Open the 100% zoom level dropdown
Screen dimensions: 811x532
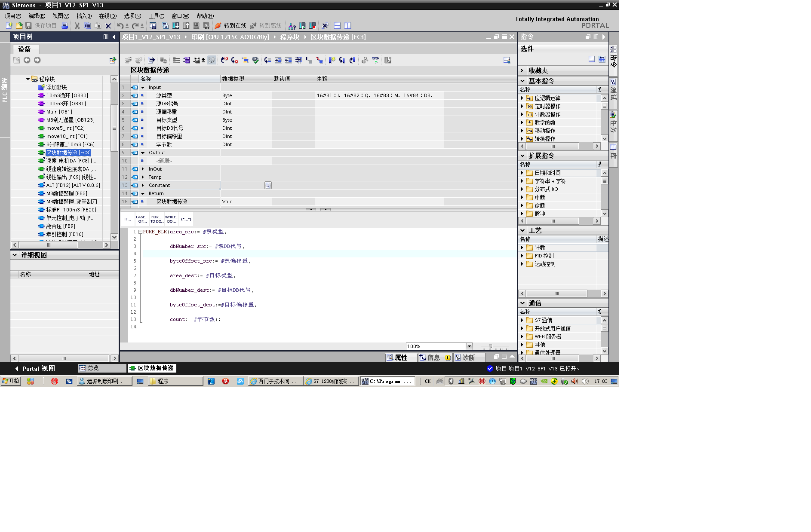(x=469, y=346)
